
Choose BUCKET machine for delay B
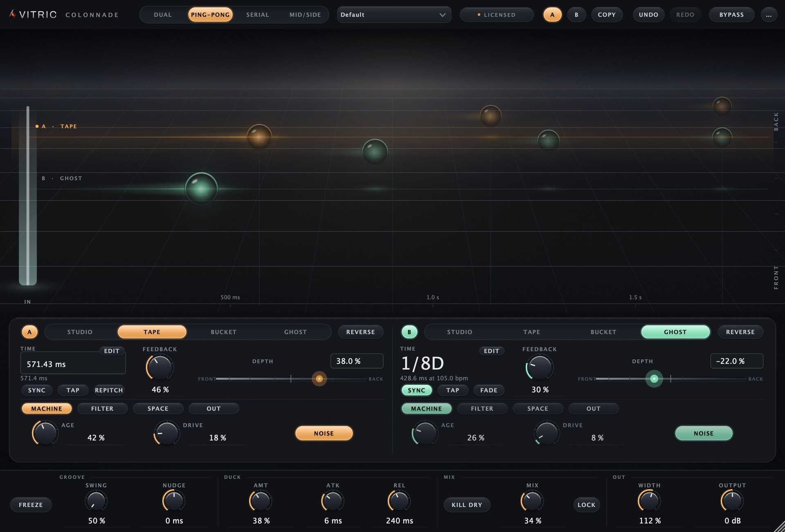pyautogui.click(x=603, y=332)
